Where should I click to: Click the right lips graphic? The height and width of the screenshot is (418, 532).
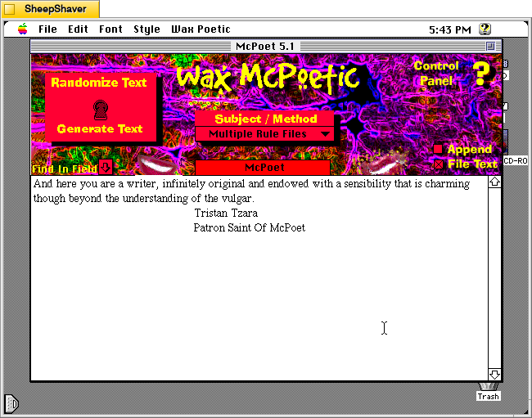tap(385, 164)
